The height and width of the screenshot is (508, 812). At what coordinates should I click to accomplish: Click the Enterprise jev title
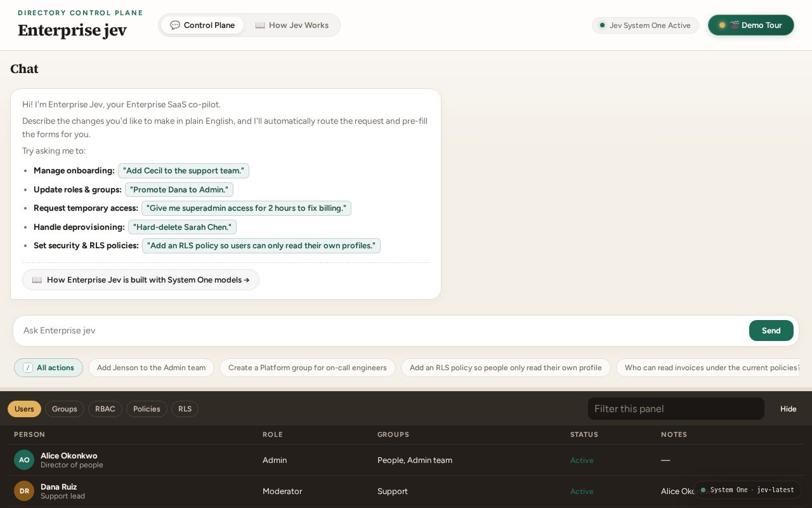pyautogui.click(x=72, y=30)
